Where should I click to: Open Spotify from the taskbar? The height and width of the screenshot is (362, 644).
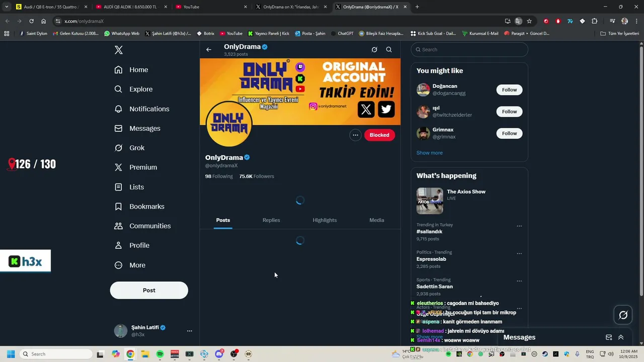tap(160, 354)
